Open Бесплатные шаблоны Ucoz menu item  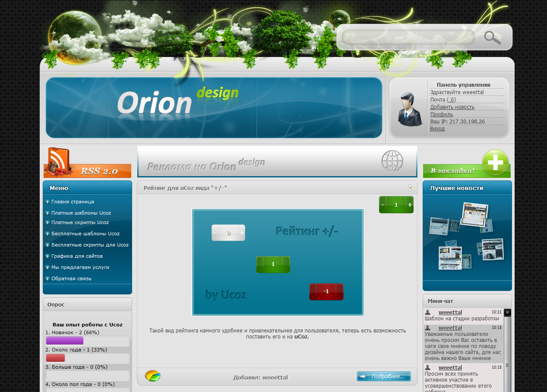(85, 234)
